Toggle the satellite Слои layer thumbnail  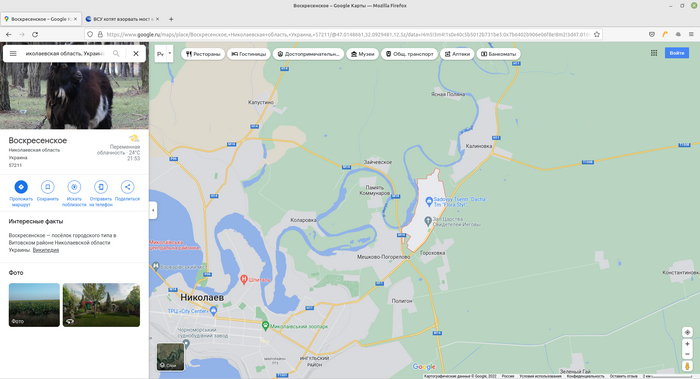tap(170, 357)
